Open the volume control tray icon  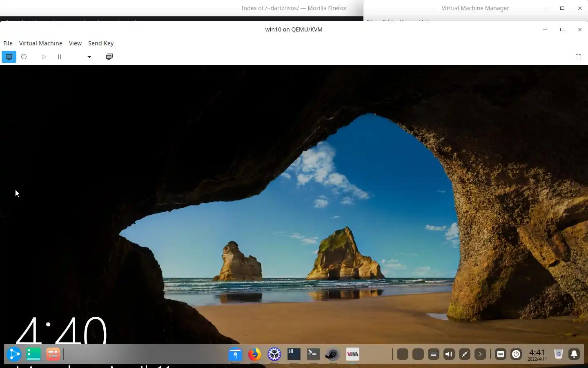pos(449,354)
